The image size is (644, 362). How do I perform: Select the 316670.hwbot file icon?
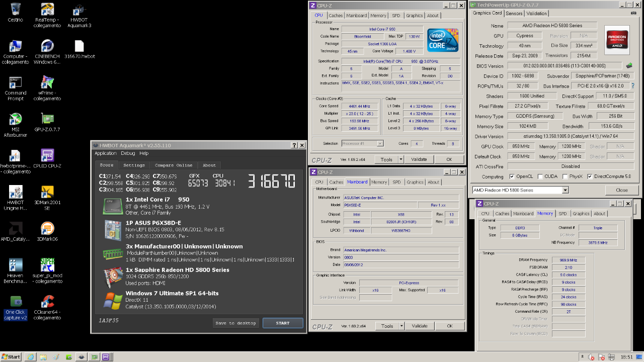point(79,49)
